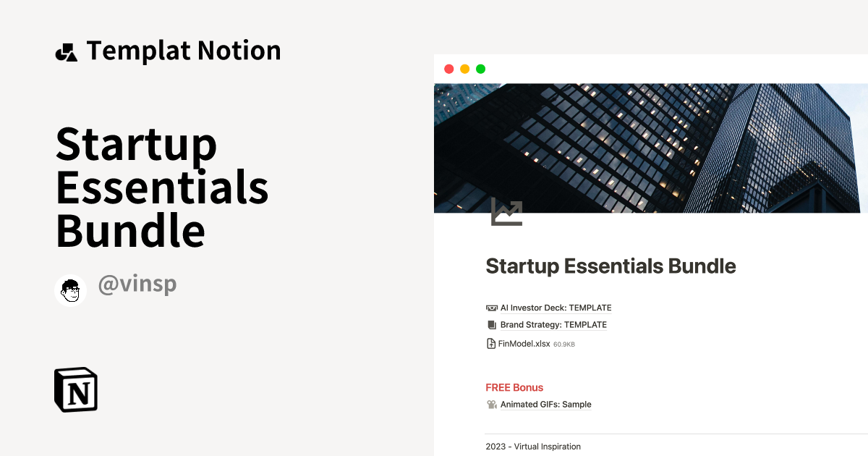Image resolution: width=868 pixels, height=456 pixels.
Task: Click the book icon beside Brand Strategy
Action: click(492, 324)
